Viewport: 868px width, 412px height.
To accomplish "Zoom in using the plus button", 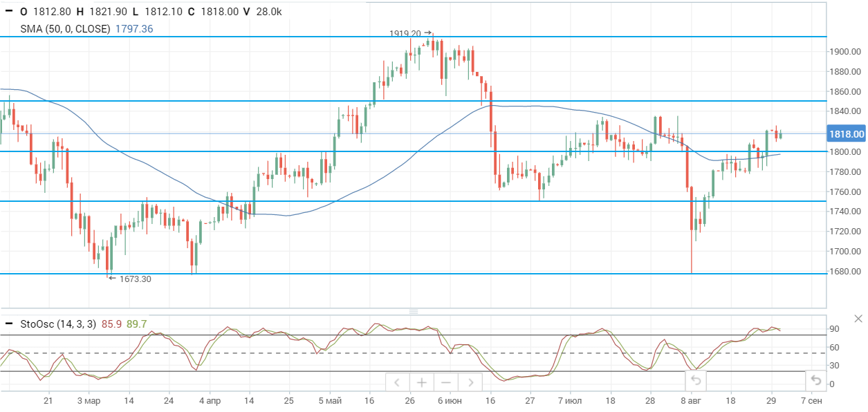I will (421, 382).
